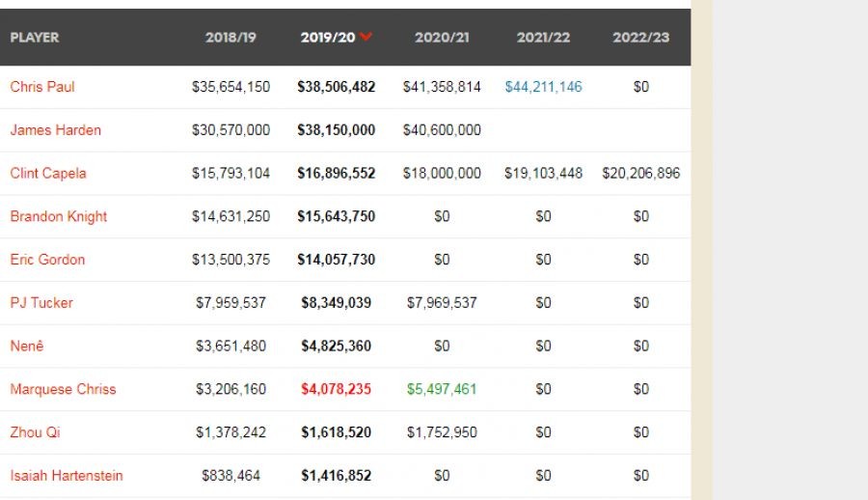Screen dimensions: 868x500
Task: Open PJ Tucker player link
Action: click(x=41, y=303)
